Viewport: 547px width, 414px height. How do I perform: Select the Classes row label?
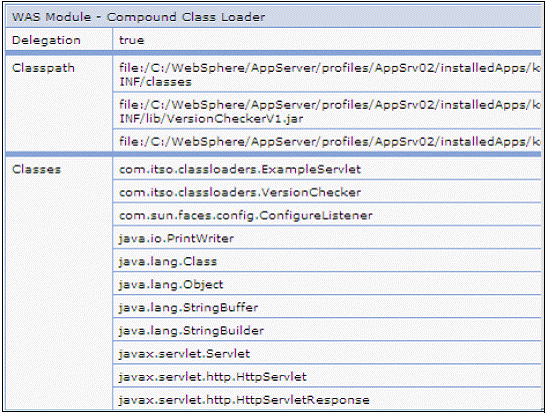[36, 170]
